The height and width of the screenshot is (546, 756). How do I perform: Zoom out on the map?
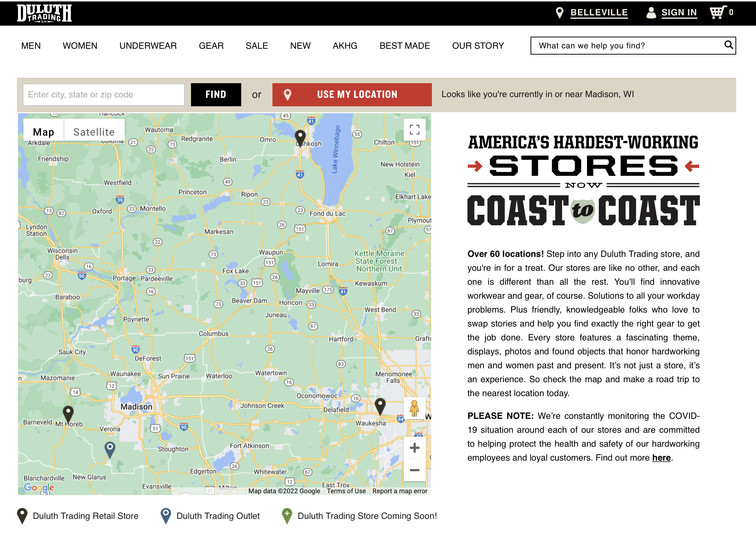click(414, 470)
